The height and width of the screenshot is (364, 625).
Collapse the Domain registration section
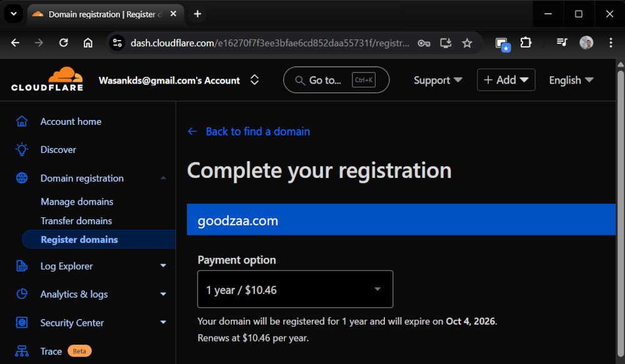point(163,179)
